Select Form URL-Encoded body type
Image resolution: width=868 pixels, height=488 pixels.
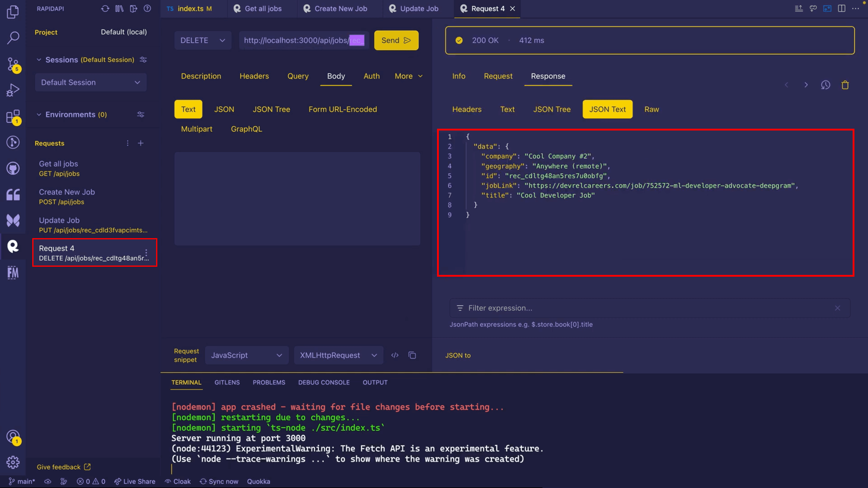[343, 109]
